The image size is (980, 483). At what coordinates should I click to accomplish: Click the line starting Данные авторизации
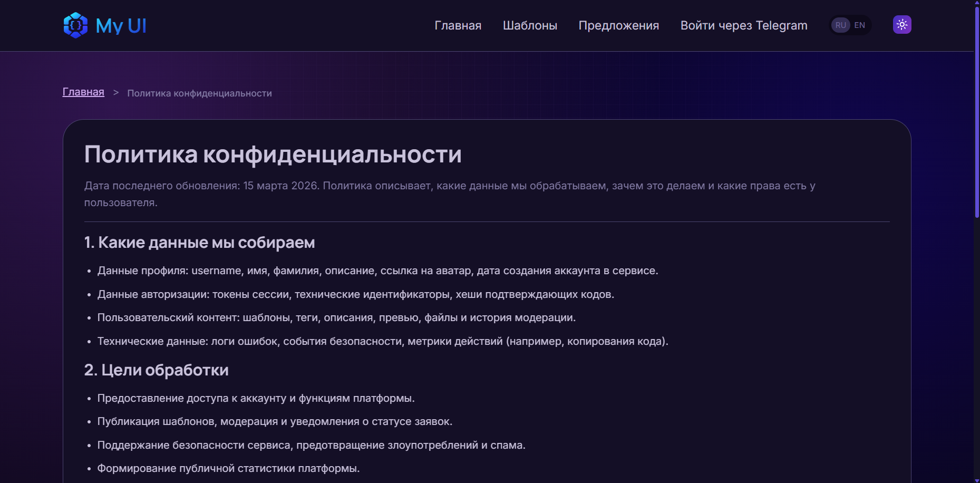point(356,294)
